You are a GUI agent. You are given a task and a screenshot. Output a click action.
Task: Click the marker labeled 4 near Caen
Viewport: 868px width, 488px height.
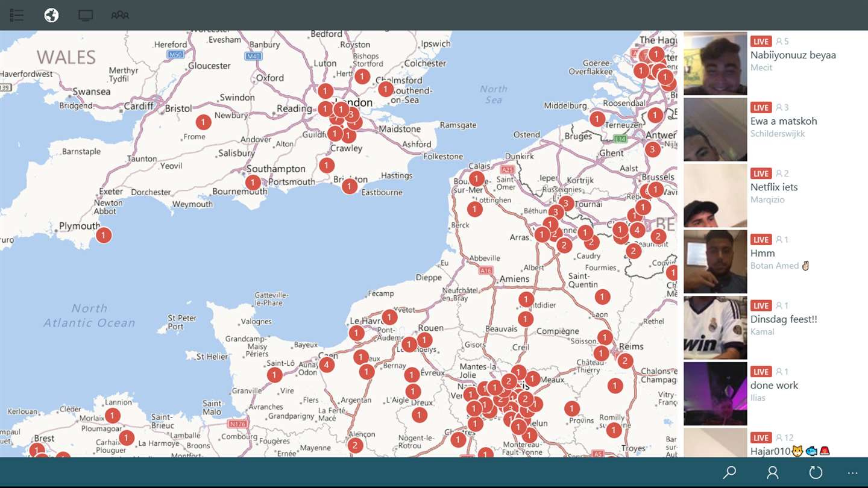tap(327, 364)
